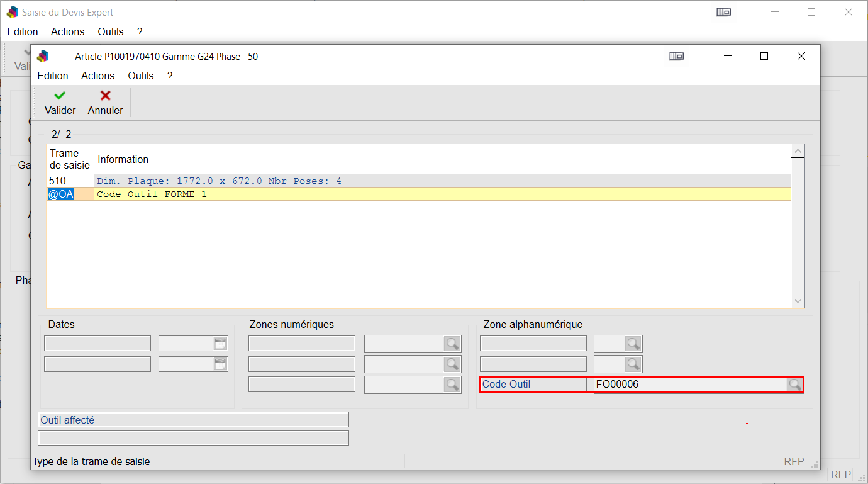
Task: Click second Dates row calendar icon
Action: coord(220,364)
